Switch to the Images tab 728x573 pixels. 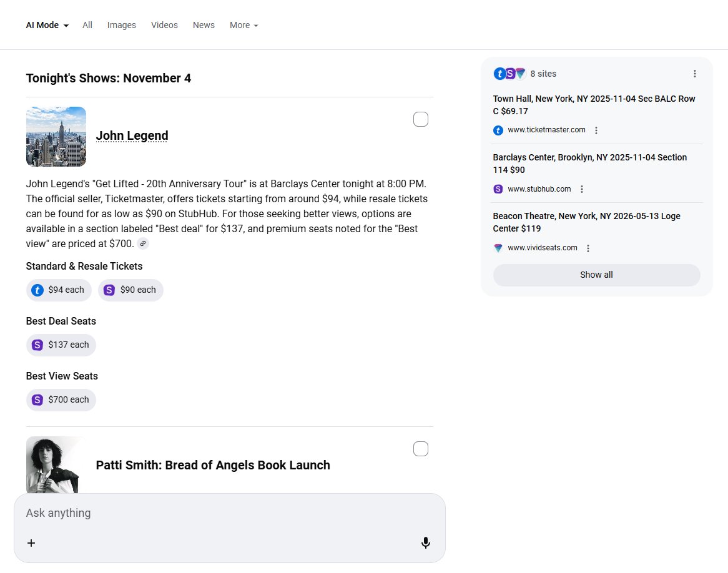tap(122, 26)
